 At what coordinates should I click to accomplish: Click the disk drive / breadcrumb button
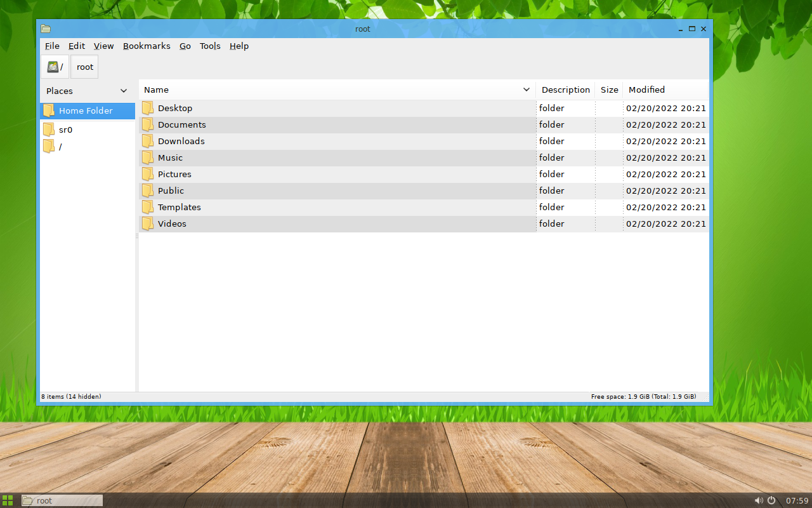coord(54,66)
